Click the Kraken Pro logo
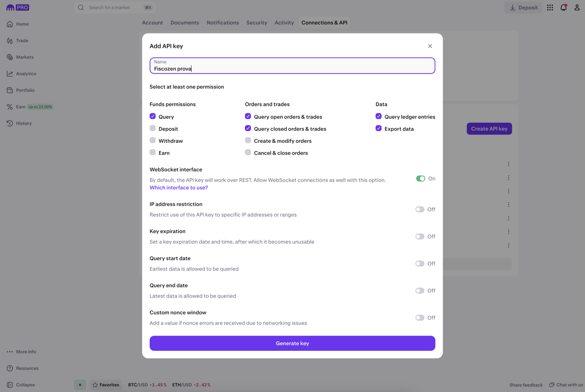 18,8
